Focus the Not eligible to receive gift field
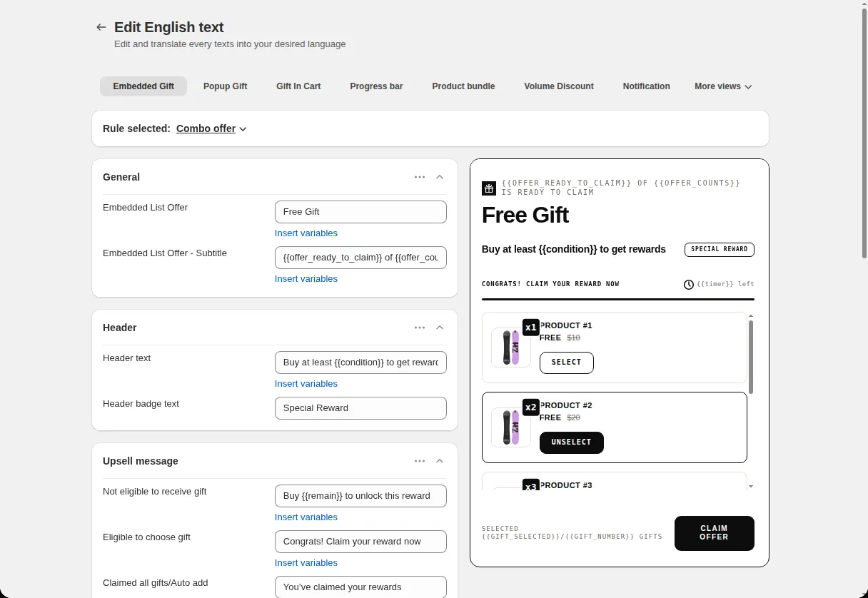This screenshot has width=868, height=598. tap(360, 496)
